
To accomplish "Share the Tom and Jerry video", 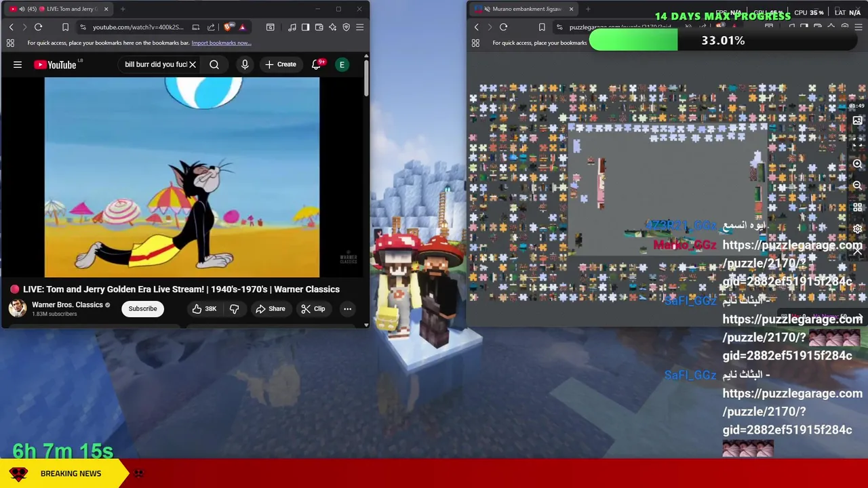I will tap(270, 308).
